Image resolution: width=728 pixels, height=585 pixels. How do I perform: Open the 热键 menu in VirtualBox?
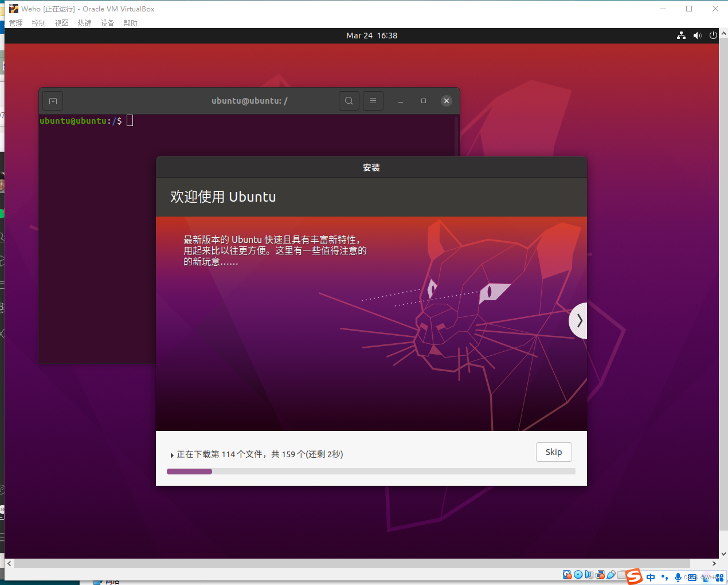(x=85, y=23)
